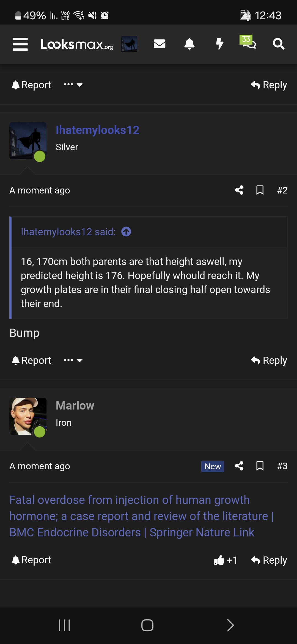
Task: Open the private messages envelope icon
Action: pos(159,44)
